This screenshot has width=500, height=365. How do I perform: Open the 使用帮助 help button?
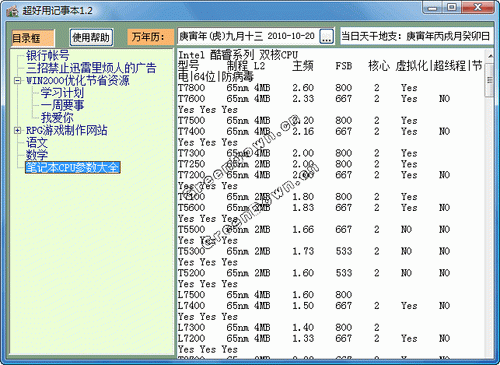(x=91, y=37)
